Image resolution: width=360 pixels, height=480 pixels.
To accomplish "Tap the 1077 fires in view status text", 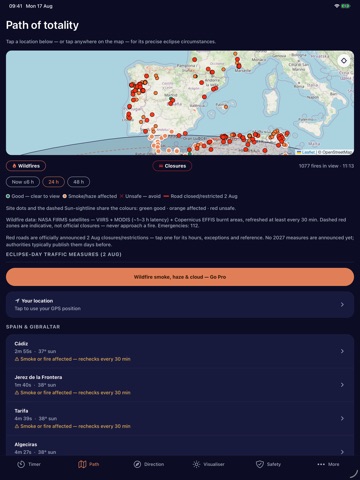I will (326, 166).
